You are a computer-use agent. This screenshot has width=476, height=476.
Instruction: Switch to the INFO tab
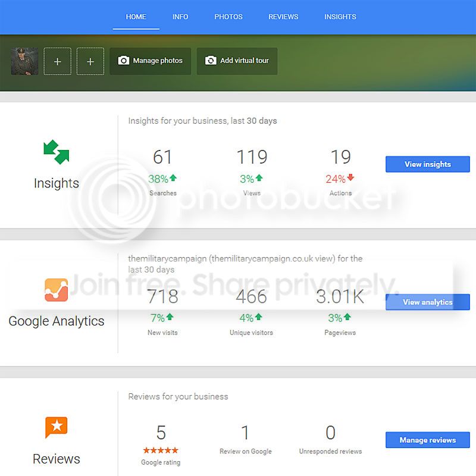pyautogui.click(x=180, y=17)
